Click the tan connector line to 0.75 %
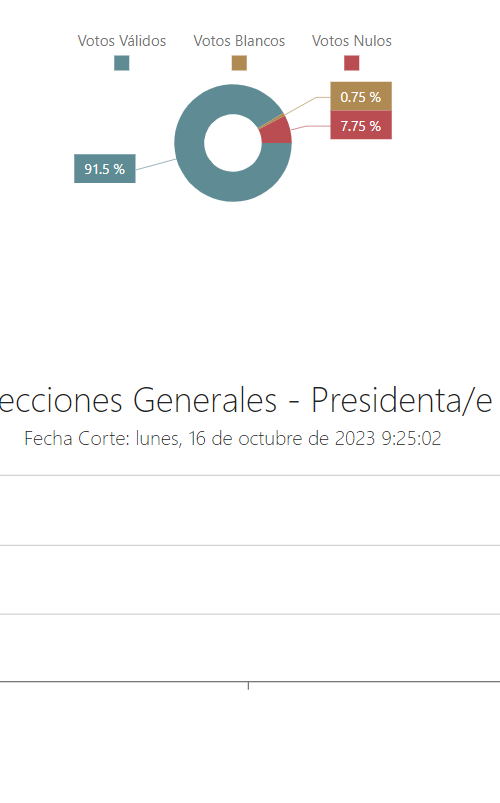This screenshot has height=803, width=500. [297, 111]
